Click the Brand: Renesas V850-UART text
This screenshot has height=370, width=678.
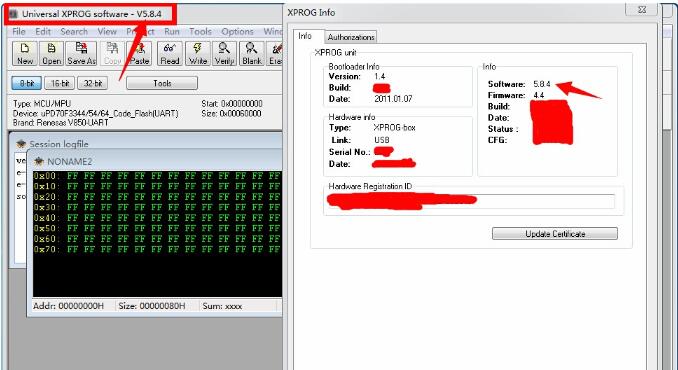point(61,123)
